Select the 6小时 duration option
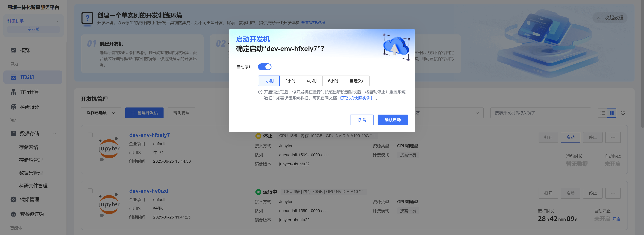 pyautogui.click(x=333, y=81)
